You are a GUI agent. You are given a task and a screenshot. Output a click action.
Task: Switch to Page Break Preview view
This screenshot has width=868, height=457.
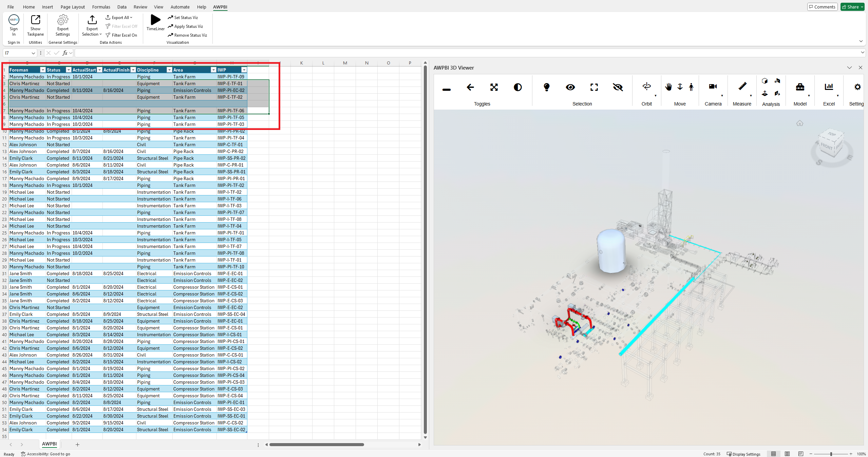pos(801,454)
